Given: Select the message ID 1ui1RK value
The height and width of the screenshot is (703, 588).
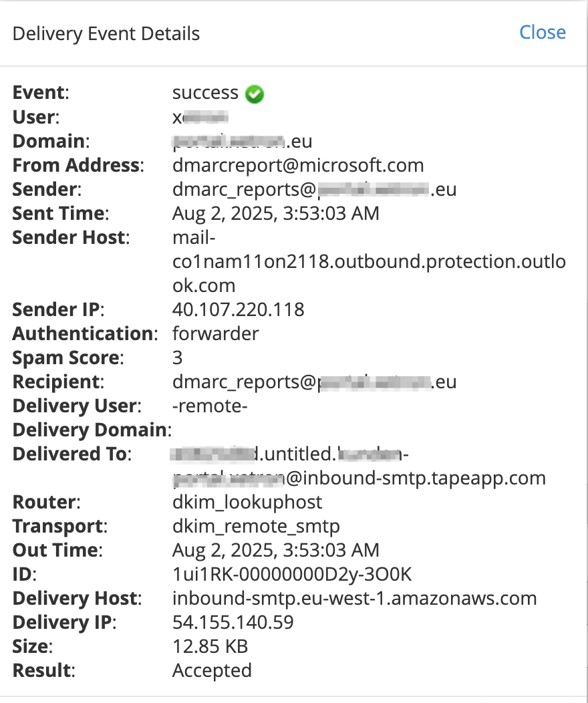Looking at the screenshot, I should point(292,574).
